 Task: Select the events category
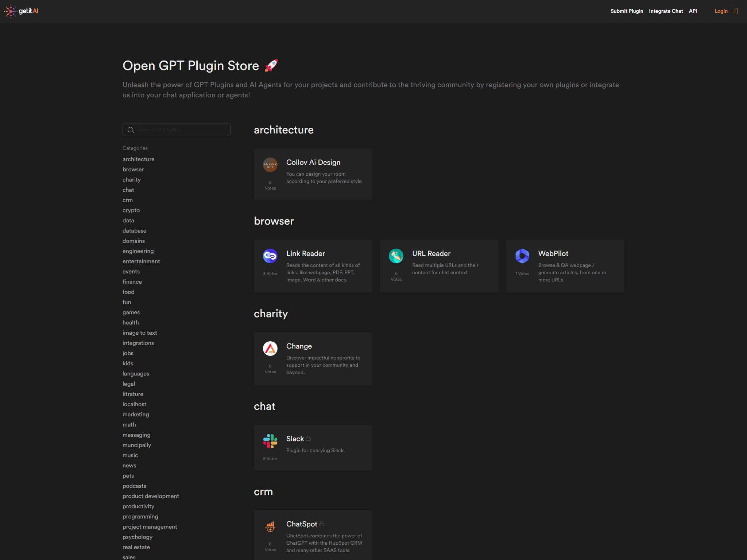[x=131, y=272]
